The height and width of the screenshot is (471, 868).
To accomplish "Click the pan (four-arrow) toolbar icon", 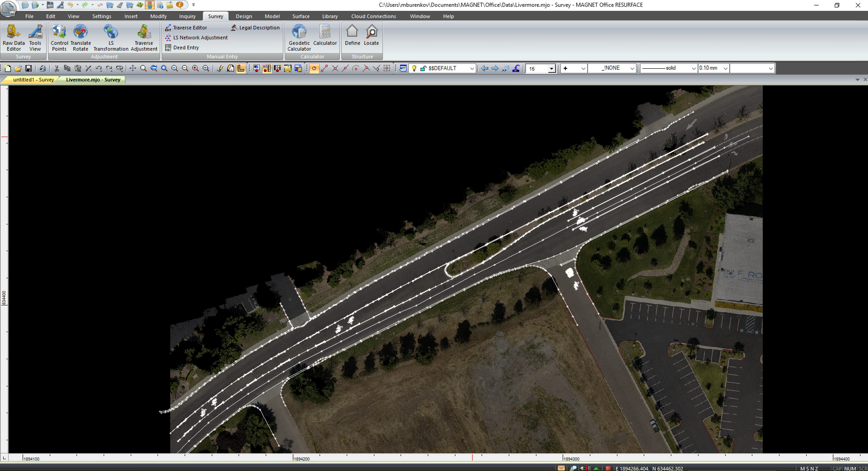I will click(133, 68).
